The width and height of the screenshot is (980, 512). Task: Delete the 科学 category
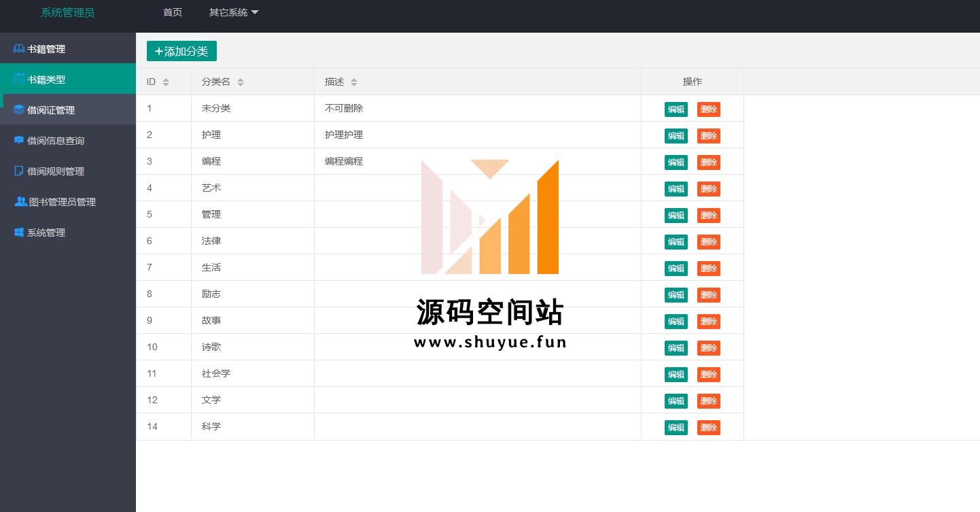tap(709, 428)
